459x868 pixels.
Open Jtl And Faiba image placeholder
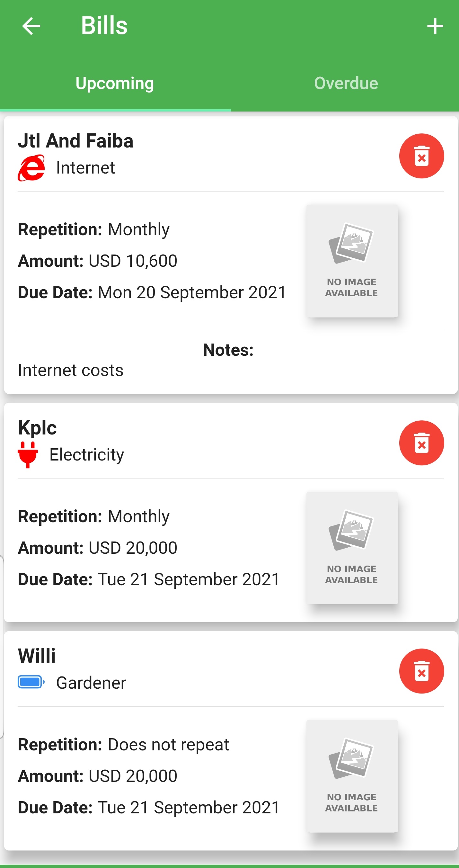coord(352,261)
